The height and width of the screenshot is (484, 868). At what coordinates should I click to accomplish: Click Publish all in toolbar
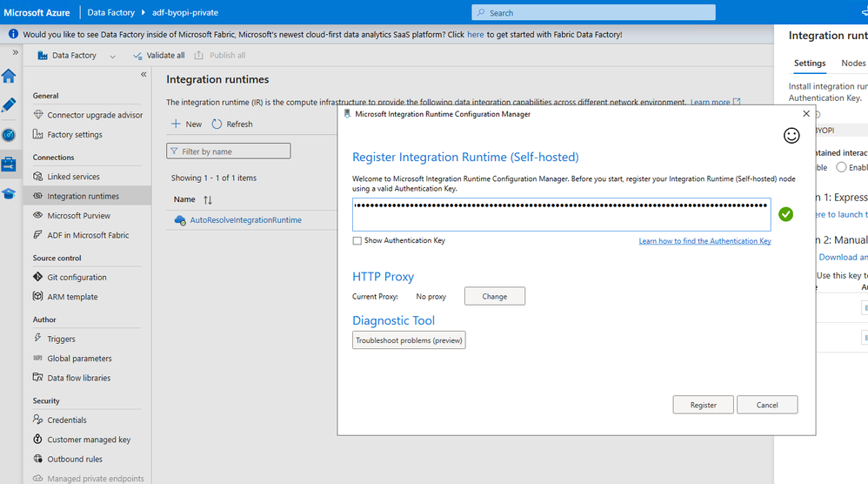pyautogui.click(x=219, y=56)
